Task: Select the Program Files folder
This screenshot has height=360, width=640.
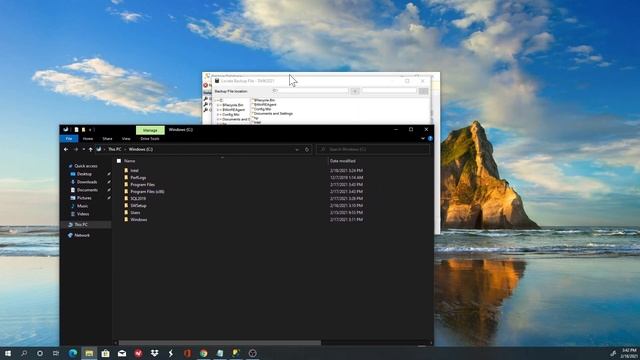Action: [142, 184]
